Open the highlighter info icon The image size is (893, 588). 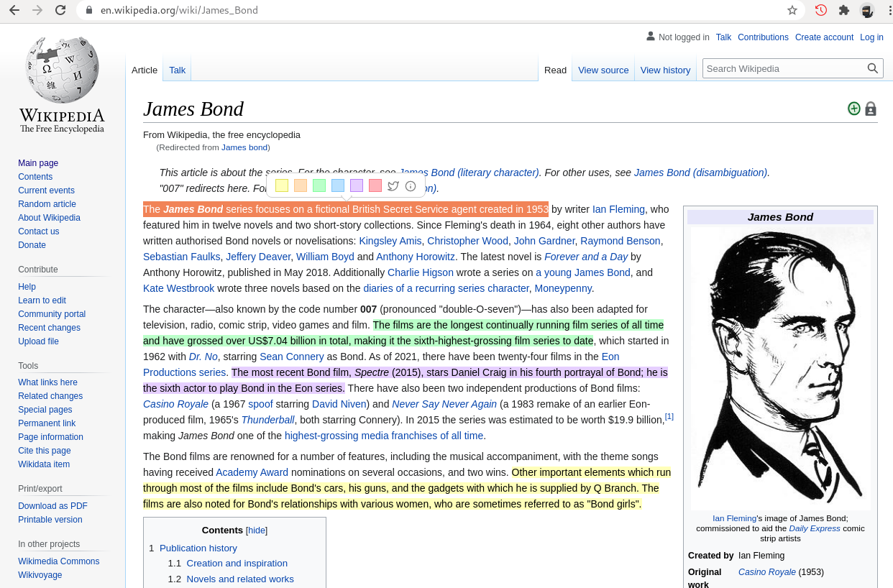click(411, 186)
